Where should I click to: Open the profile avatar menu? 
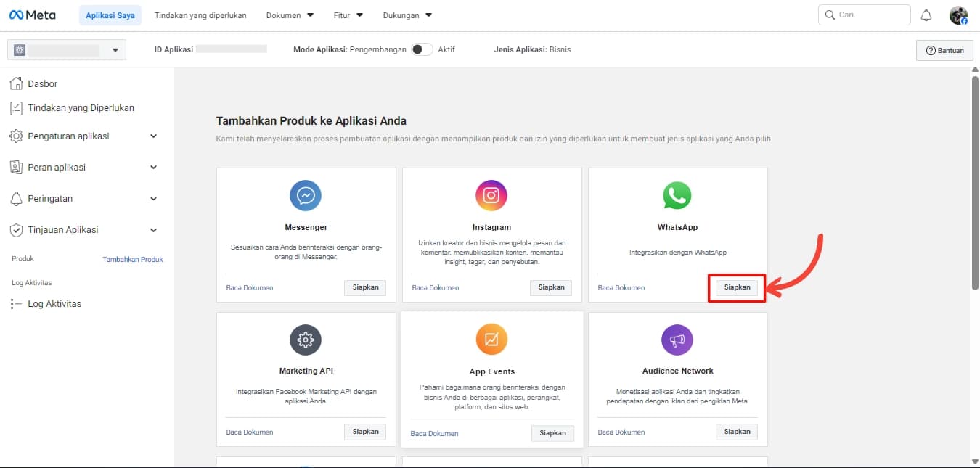point(958,15)
